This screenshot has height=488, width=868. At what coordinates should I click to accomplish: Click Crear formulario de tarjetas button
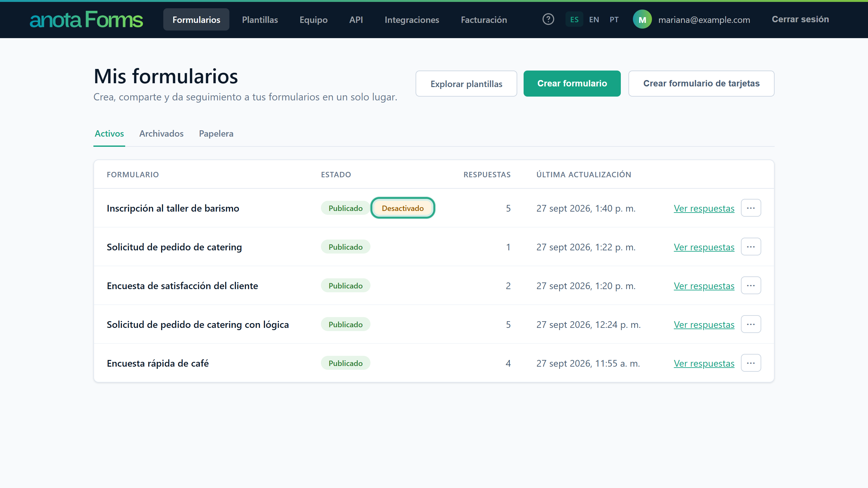pos(701,84)
